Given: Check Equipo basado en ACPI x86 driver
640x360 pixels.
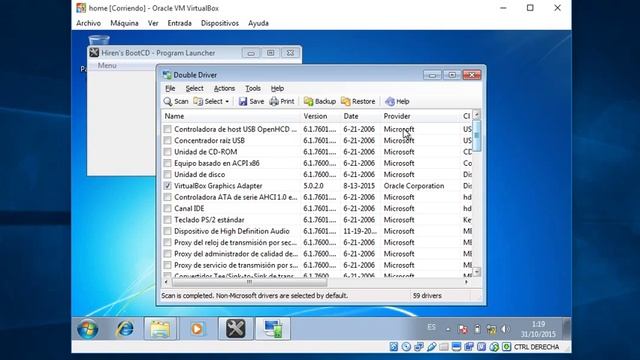Looking at the screenshot, I should [x=167, y=163].
